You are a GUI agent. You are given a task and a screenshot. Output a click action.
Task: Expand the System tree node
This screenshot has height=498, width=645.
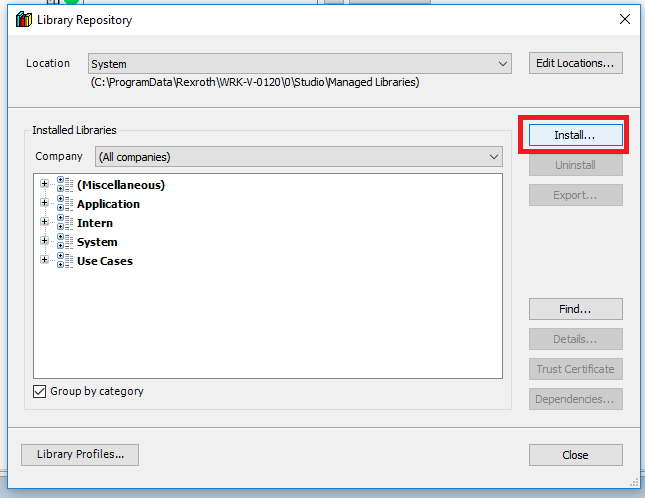pos(44,242)
